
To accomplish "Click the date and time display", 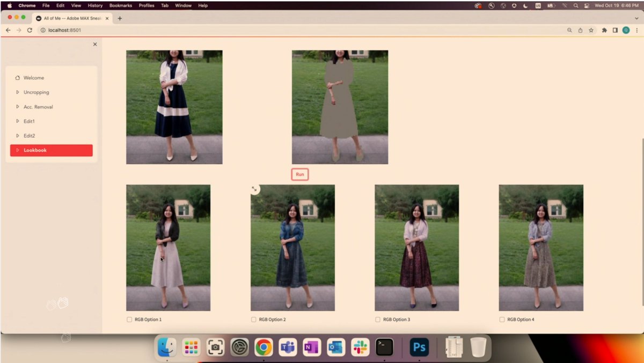I will pos(617,5).
